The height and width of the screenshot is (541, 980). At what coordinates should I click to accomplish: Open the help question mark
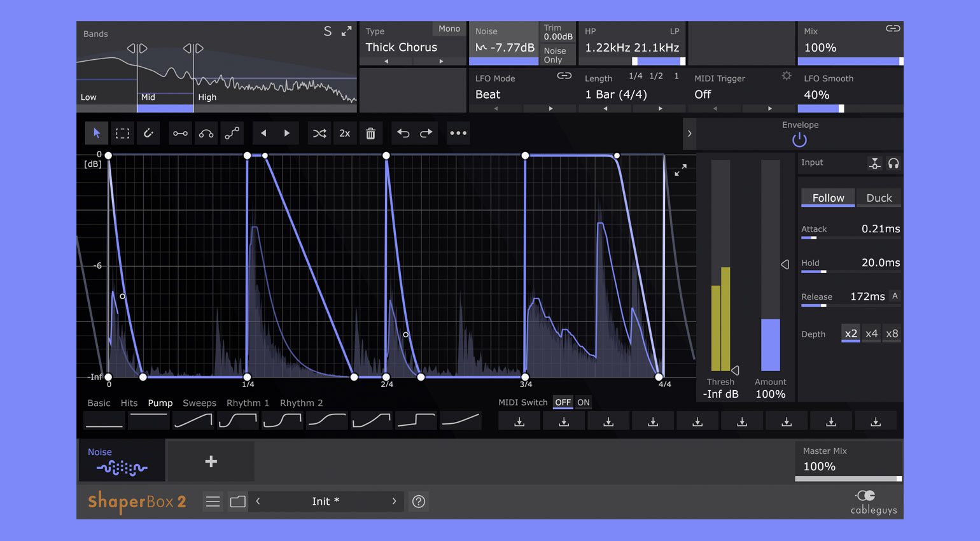click(x=419, y=502)
